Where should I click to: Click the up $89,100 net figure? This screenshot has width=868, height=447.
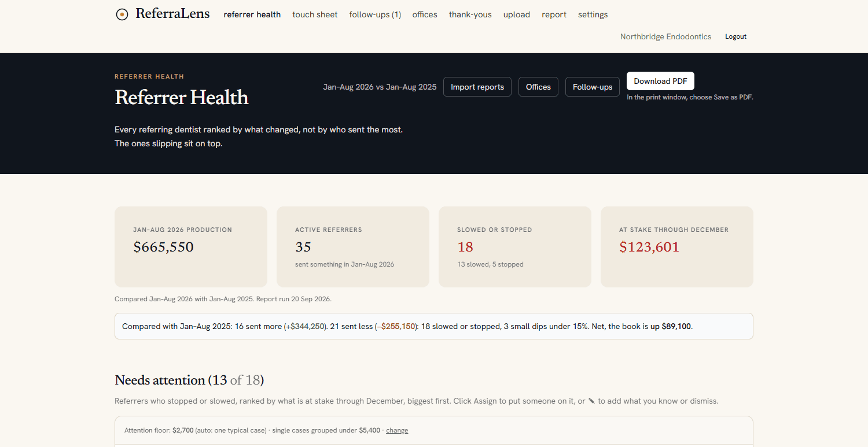click(671, 326)
